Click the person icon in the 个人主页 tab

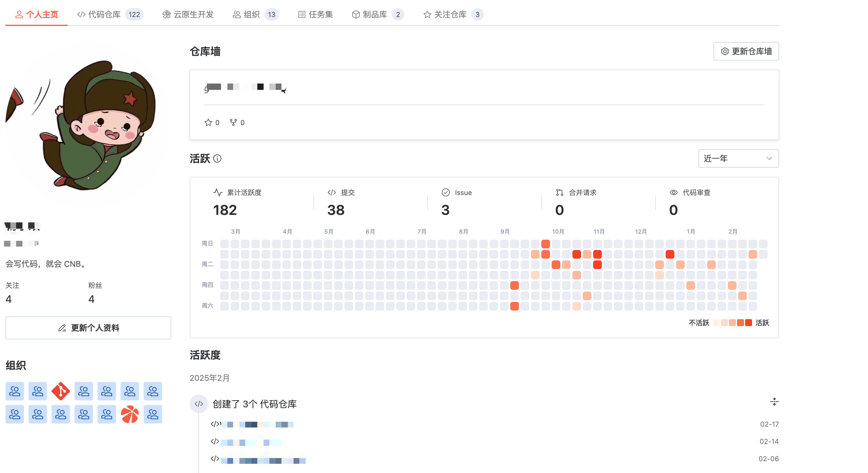[x=19, y=14]
